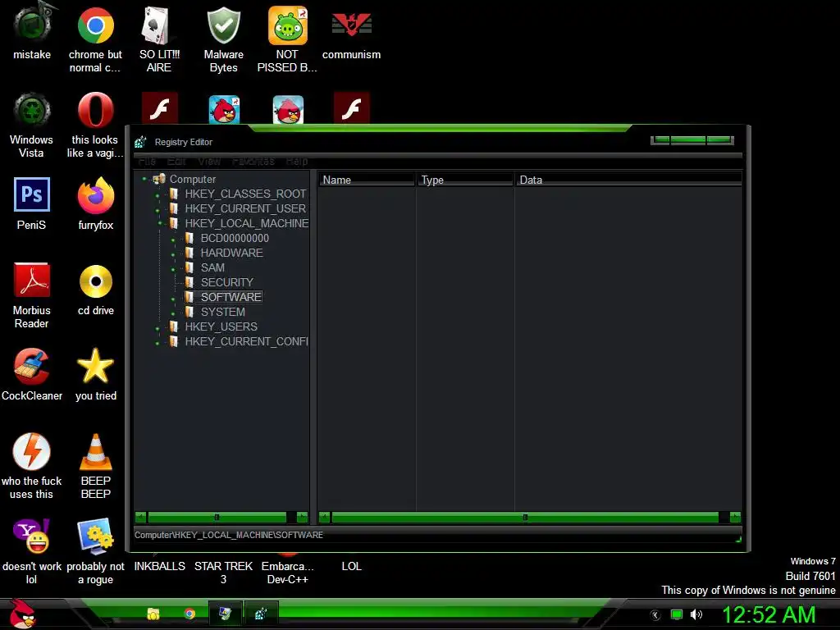Open Chrome from the taskbar
This screenshot has height=630, width=840.
coord(189,614)
